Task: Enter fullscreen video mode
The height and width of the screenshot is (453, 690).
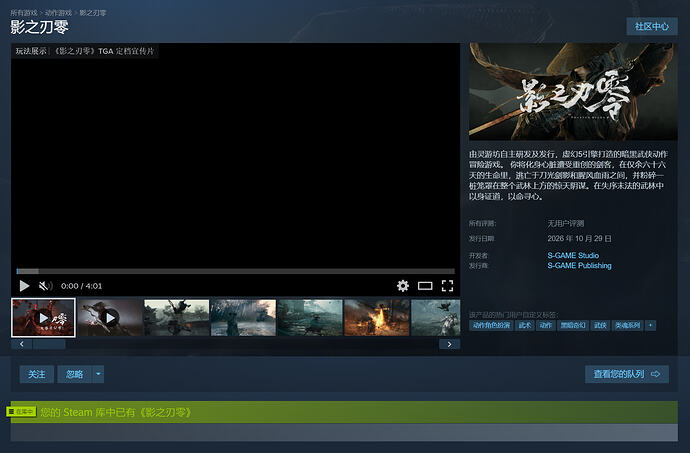Action: 447,286
